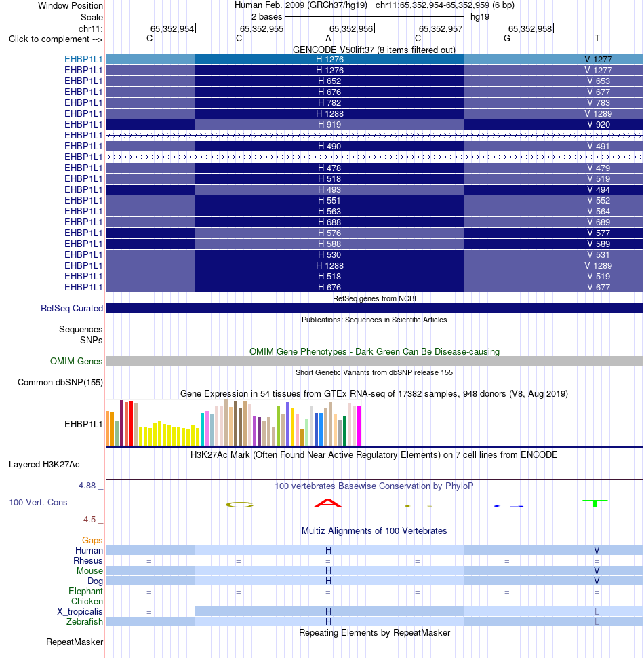
Task: Open 'Multiz Alignments of 100 Vertebrates' title
Action: pos(374,531)
